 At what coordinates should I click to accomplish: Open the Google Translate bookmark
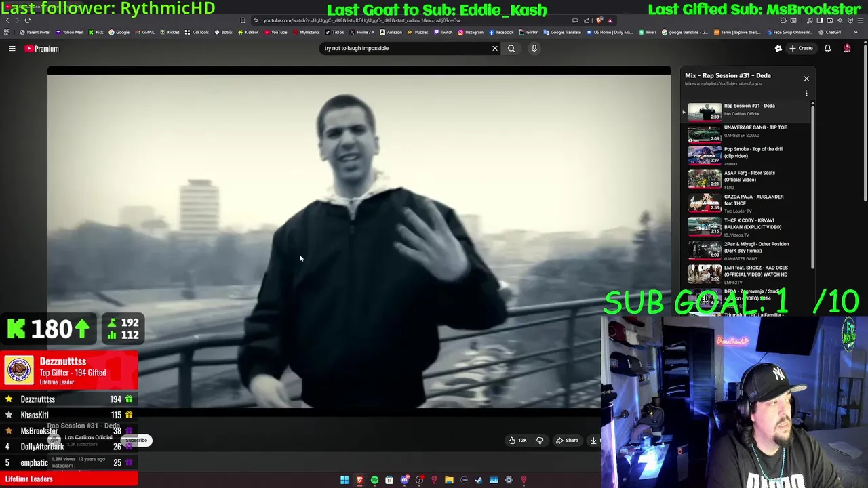562,32
